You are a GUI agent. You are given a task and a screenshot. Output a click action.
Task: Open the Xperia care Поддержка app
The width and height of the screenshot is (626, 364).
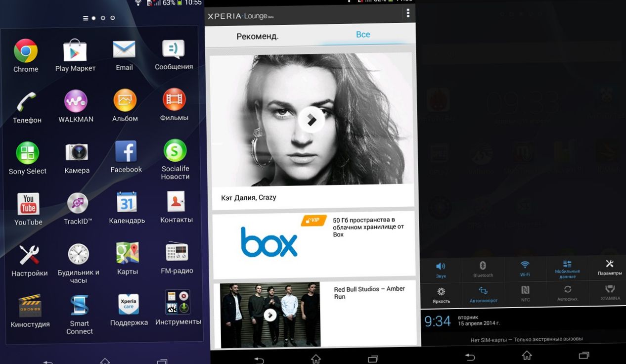pos(129,304)
